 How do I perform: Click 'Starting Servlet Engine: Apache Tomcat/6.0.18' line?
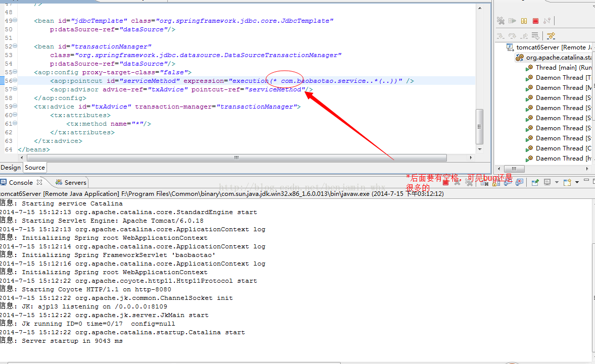point(112,221)
